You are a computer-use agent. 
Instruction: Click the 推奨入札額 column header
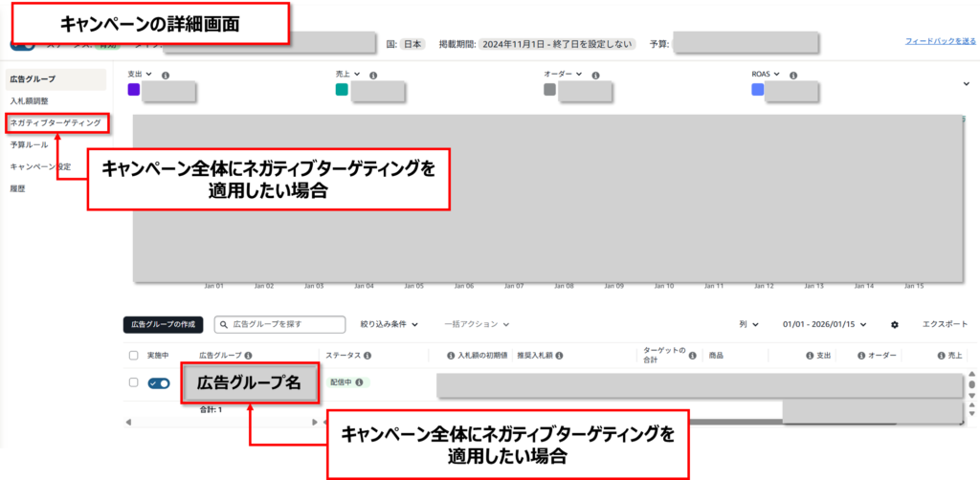[534, 355]
